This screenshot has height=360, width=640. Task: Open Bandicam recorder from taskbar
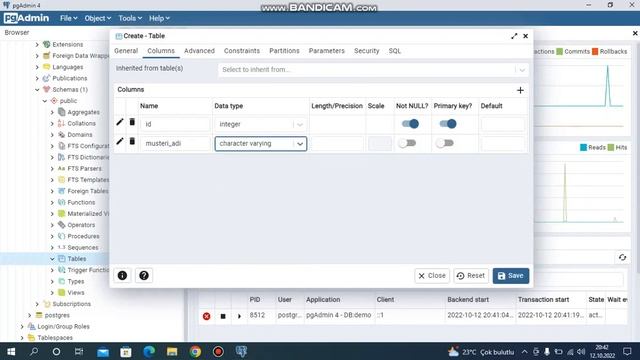click(218, 351)
